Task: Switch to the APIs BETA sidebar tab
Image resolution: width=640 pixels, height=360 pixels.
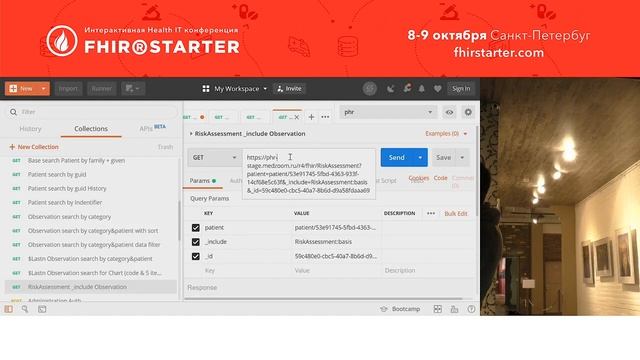Action: coord(152,128)
